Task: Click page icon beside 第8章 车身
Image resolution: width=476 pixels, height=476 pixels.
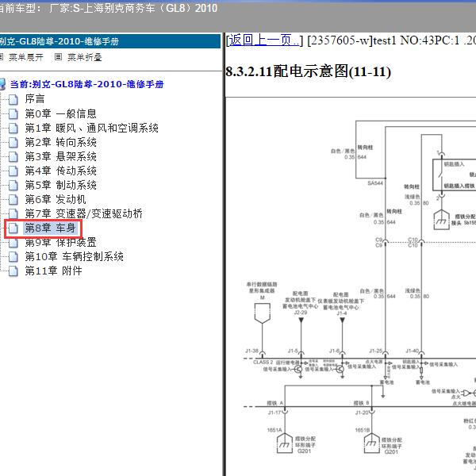Action: coord(13,228)
